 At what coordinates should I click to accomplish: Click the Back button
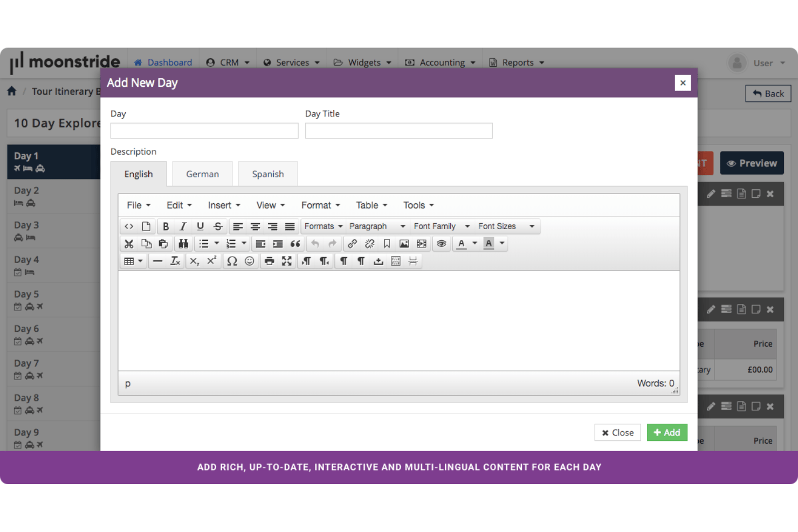[x=768, y=93]
